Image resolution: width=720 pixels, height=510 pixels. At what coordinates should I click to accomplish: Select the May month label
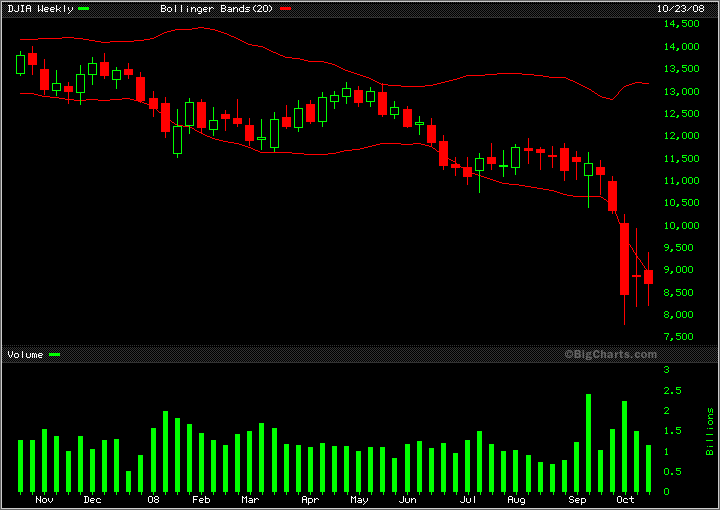tap(359, 500)
